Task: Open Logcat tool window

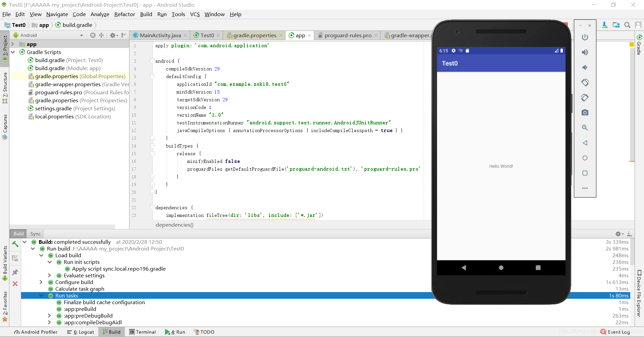Action: coord(80,332)
